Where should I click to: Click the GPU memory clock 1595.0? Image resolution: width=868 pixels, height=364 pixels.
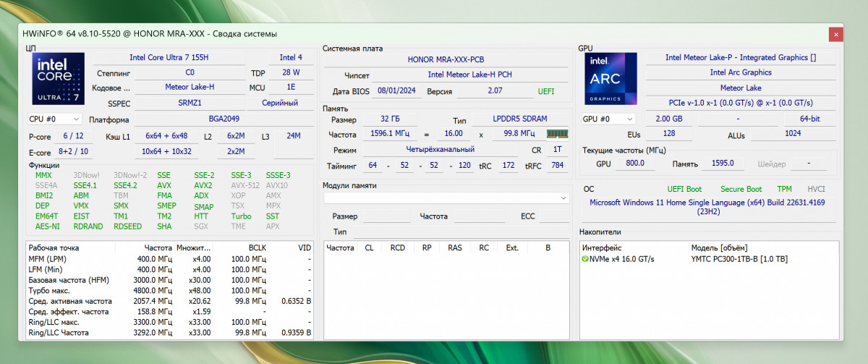coord(723,164)
